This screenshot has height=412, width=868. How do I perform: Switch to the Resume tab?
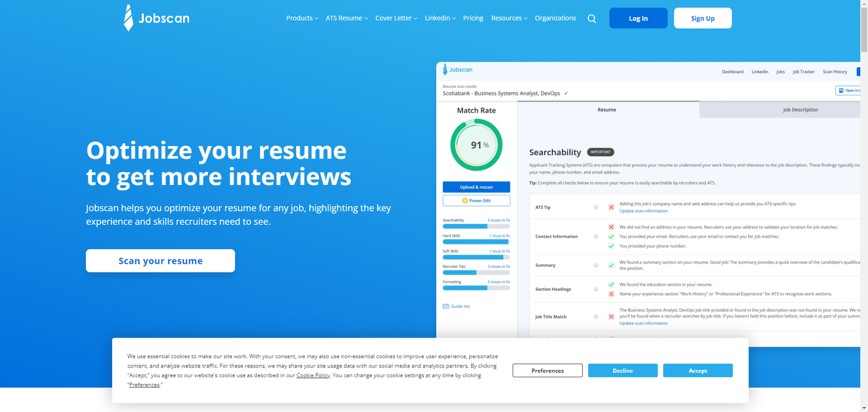point(608,110)
